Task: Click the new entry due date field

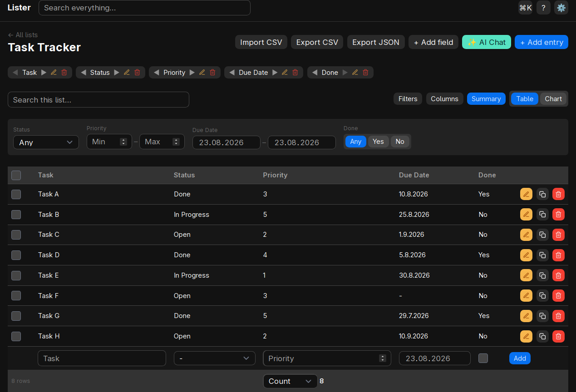Action: (x=435, y=358)
